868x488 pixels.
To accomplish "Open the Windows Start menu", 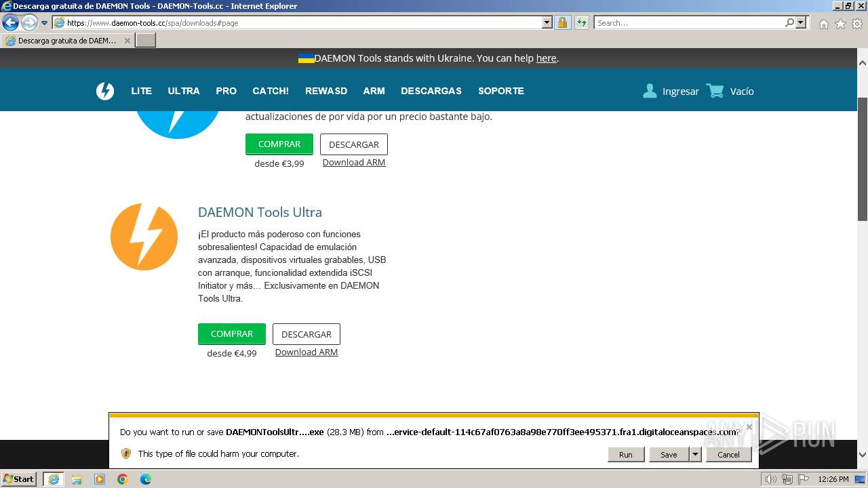I will click(19, 479).
